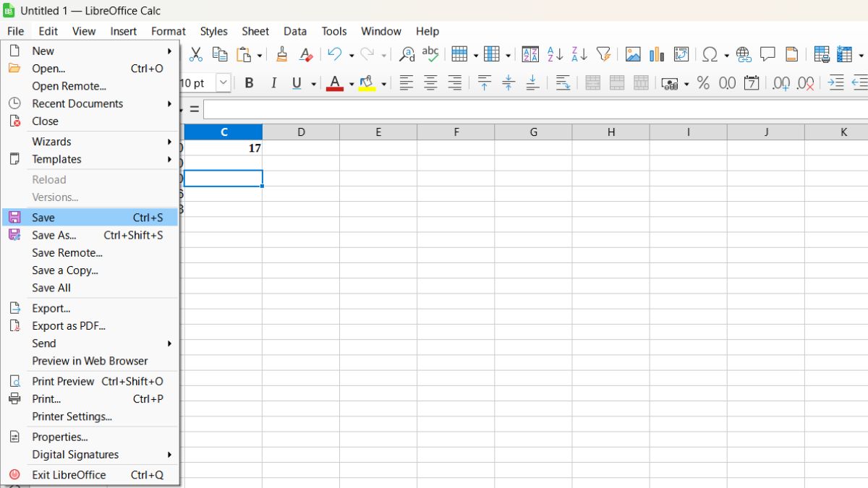The height and width of the screenshot is (488, 868).
Task: Toggle Center Vertically alignment
Action: click(x=508, y=83)
